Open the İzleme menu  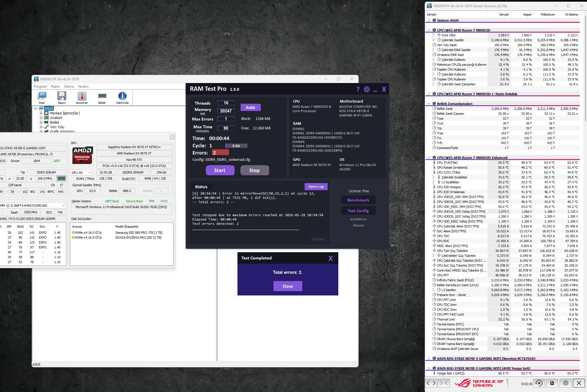[69, 86]
